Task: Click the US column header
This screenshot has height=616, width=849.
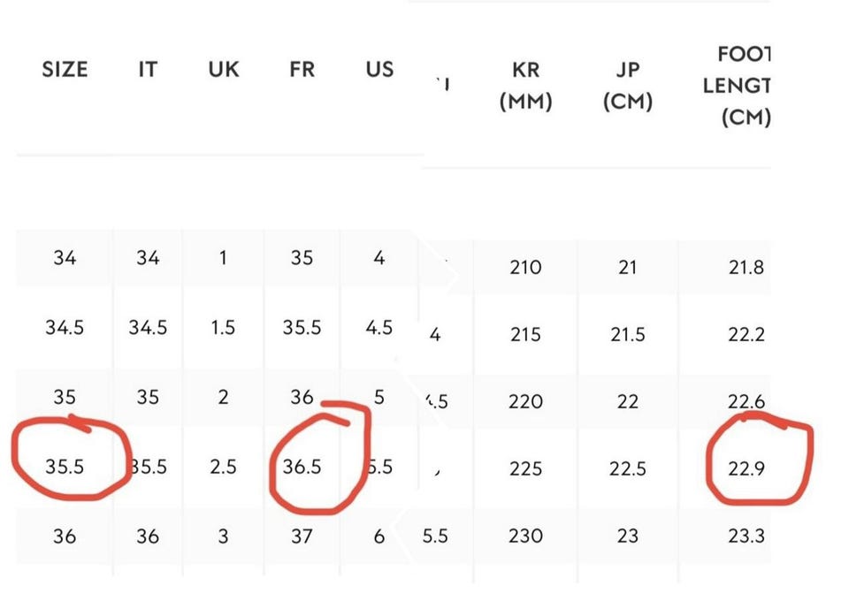Action: click(x=379, y=69)
